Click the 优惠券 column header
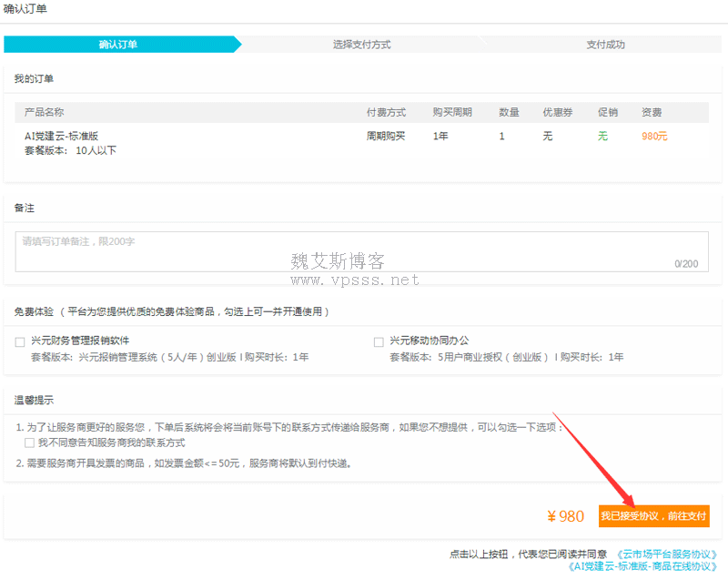Viewport: 728px width, 580px height. (x=558, y=112)
